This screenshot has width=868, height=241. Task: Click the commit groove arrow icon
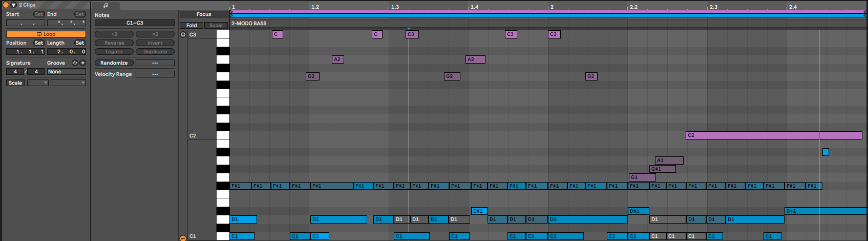tap(82, 63)
